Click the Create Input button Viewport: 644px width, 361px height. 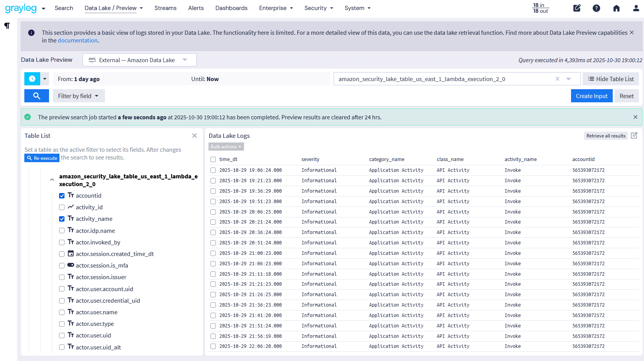(x=591, y=96)
